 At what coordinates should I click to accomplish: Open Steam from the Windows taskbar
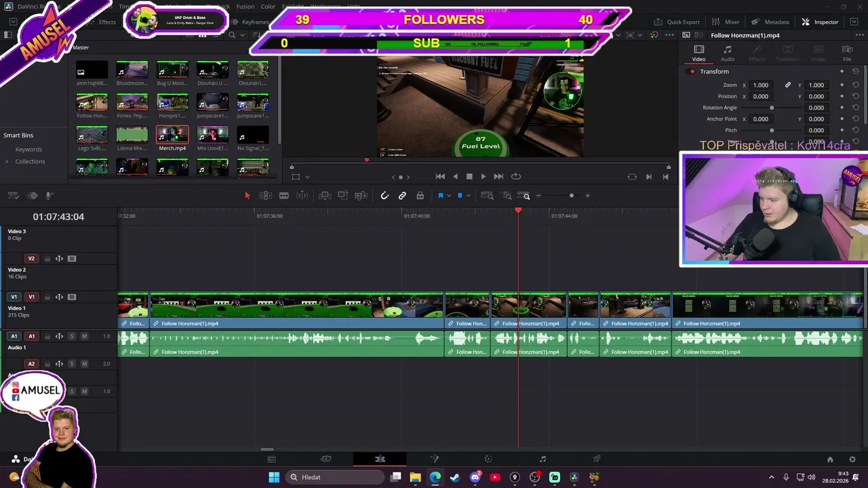point(455,477)
